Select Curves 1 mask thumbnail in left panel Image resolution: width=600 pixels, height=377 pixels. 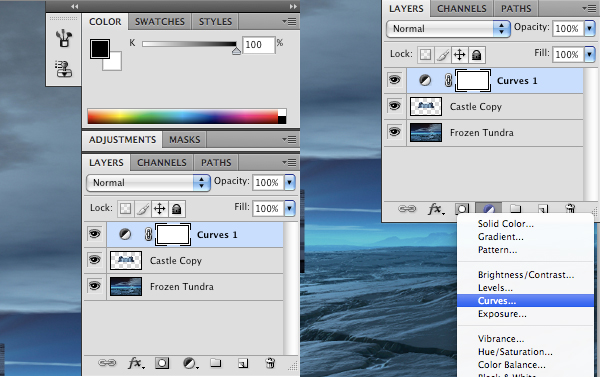pos(173,234)
